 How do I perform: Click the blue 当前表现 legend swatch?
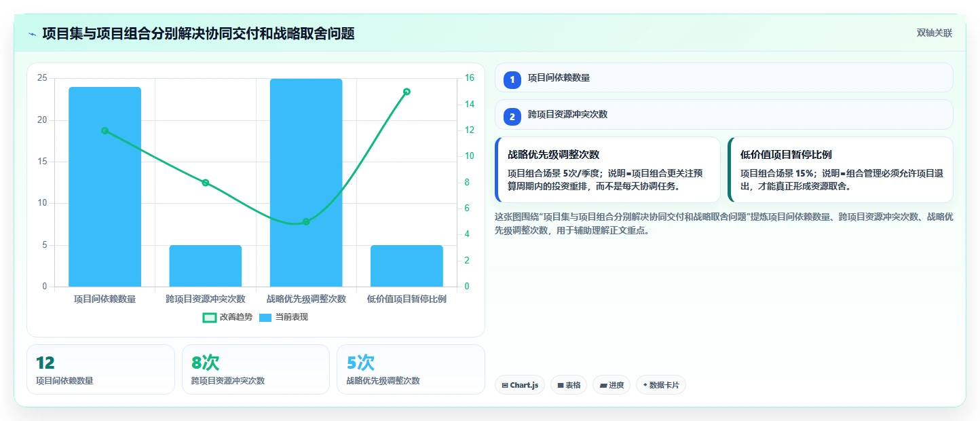point(266,317)
